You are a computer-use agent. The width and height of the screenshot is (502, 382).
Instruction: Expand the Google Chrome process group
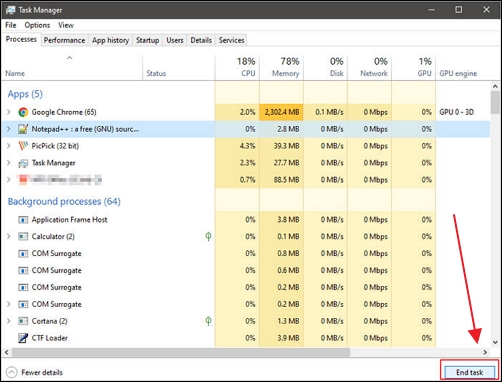coord(9,112)
